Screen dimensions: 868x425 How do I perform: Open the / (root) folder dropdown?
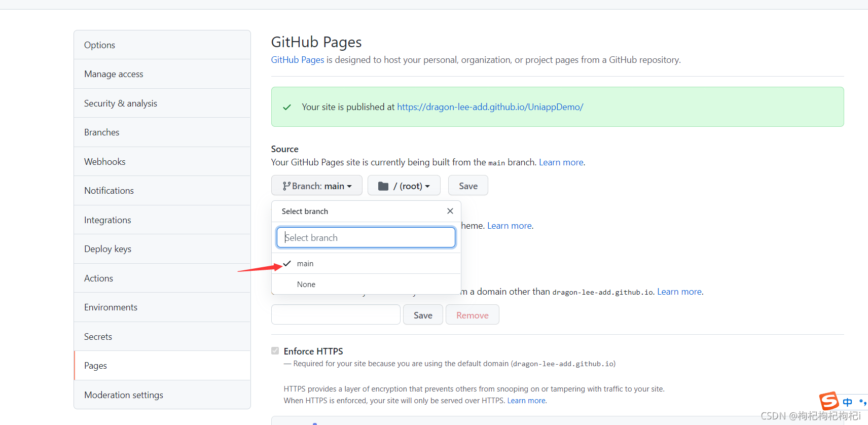tap(404, 186)
